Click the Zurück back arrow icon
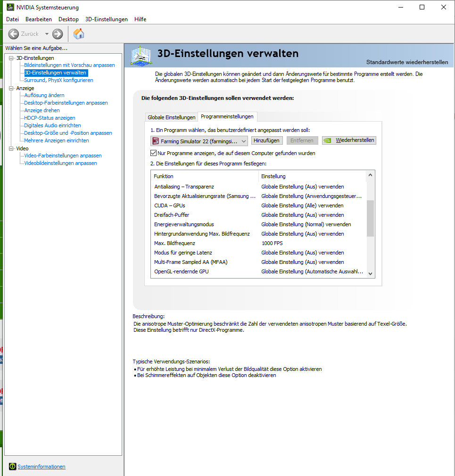The image size is (455, 476). pos(13,34)
